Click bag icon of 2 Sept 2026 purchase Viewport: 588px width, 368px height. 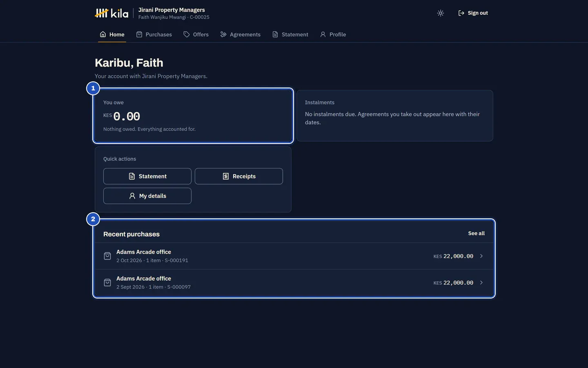click(x=107, y=283)
